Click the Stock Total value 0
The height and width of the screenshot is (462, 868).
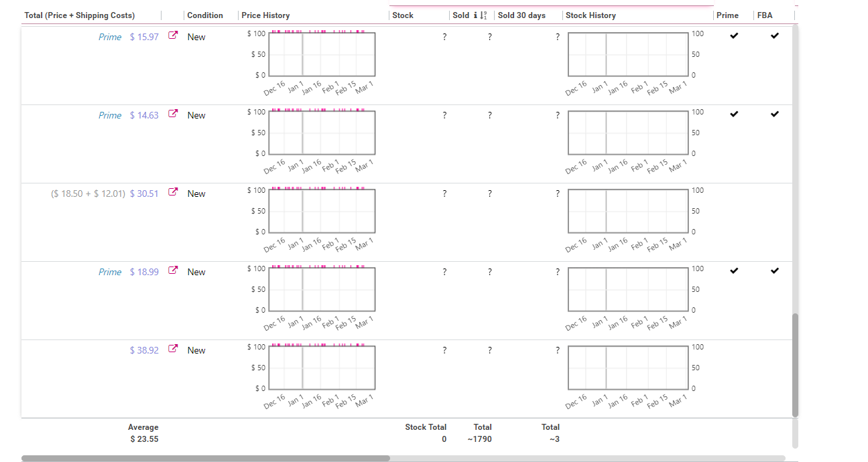444,439
